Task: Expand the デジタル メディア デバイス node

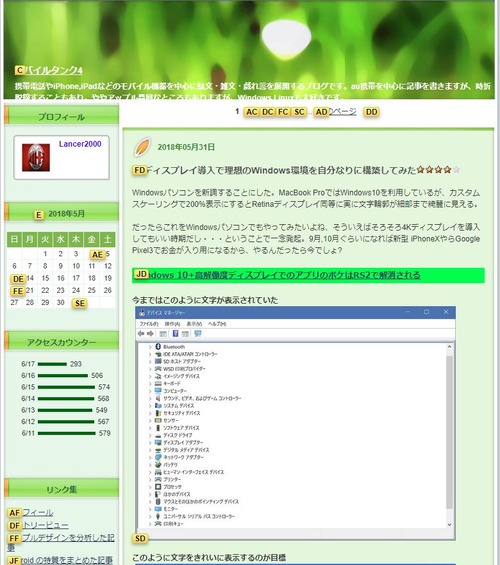Action: [150, 450]
